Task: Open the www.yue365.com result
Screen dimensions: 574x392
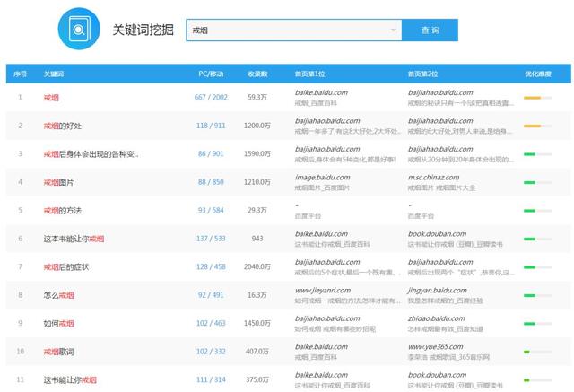Action: [435, 345]
